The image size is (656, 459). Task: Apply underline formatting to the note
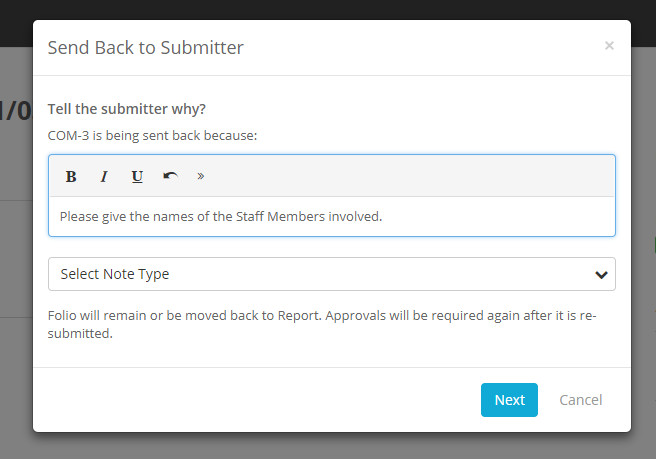point(137,177)
